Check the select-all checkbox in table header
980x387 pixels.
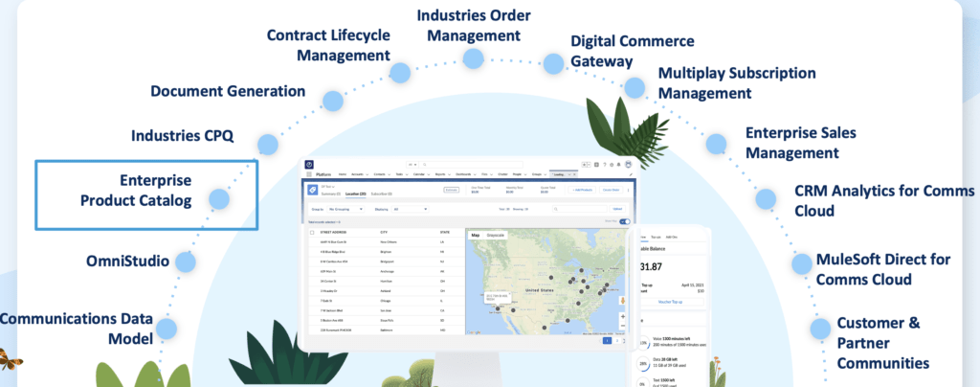312,234
